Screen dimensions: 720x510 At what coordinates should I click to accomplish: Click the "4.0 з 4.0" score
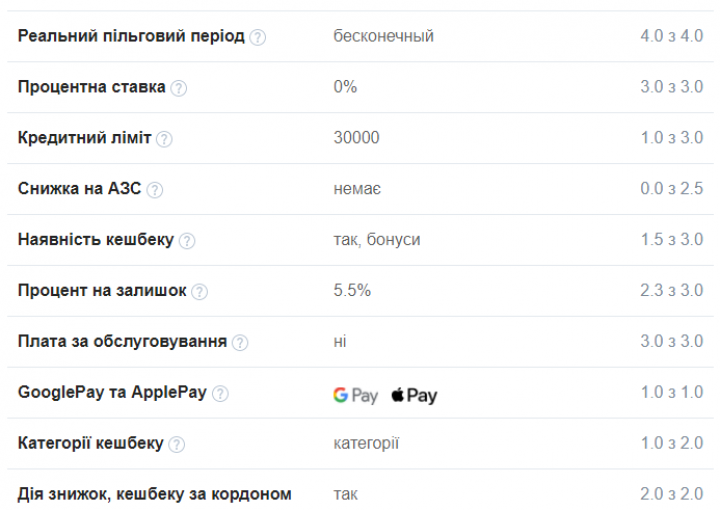(x=671, y=36)
